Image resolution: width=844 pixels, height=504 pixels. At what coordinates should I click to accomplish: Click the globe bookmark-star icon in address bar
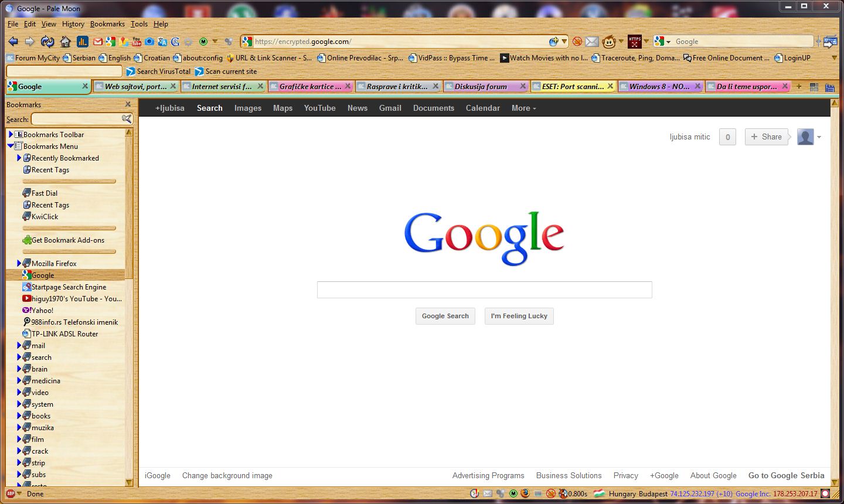(554, 42)
